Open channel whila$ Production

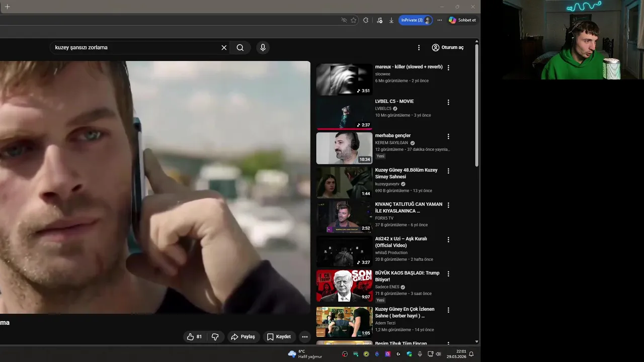(391, 253)
